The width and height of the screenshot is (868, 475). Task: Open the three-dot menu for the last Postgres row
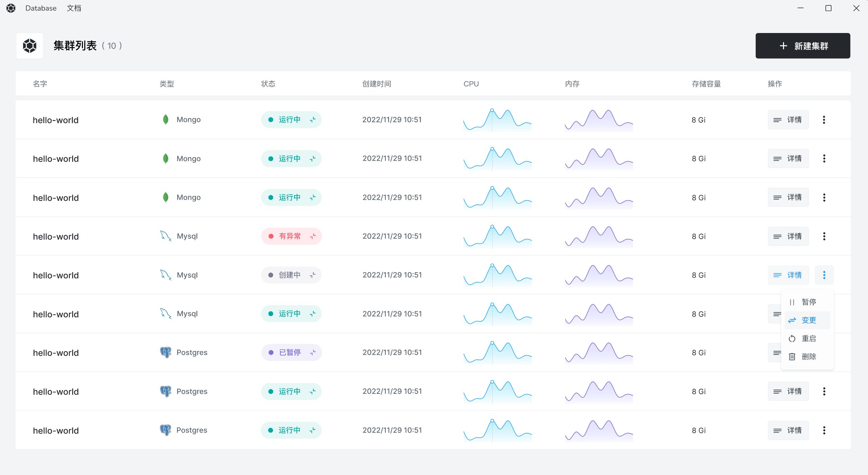click(824, 430)
